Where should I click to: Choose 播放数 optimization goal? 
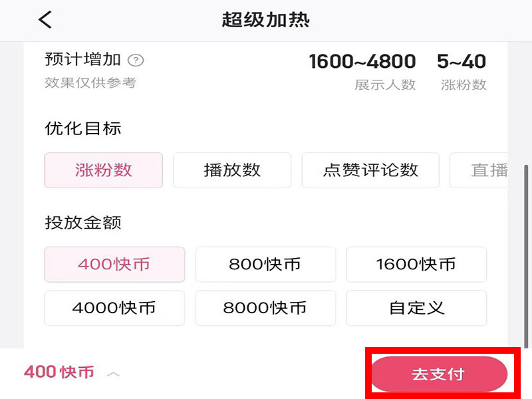pos(232,170)
